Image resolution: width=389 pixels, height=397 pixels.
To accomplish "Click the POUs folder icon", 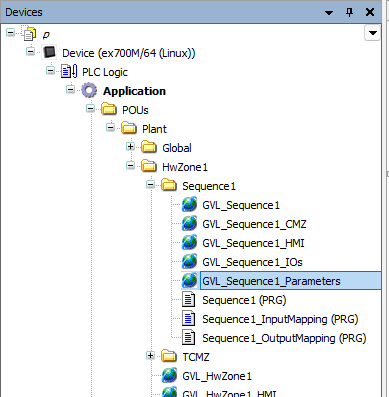I will click(x=109, y=109).
